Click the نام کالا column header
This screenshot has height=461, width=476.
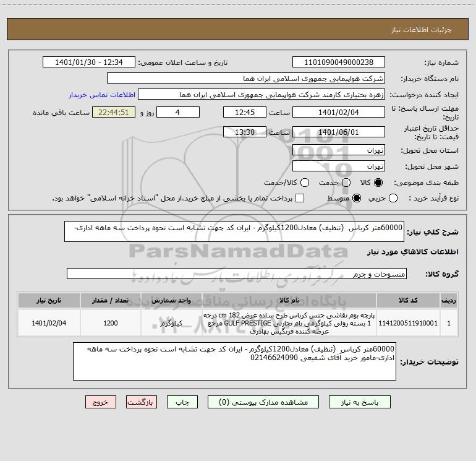click(x=289, y=300)
